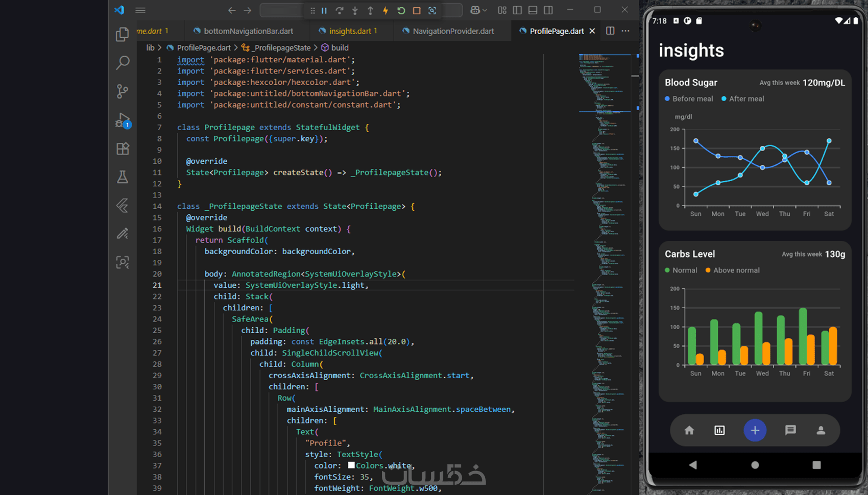The width and height of the screenshot is (868, 495).
Task: Open the editor More Actions ellipsis menu
Action: point(625,31)
